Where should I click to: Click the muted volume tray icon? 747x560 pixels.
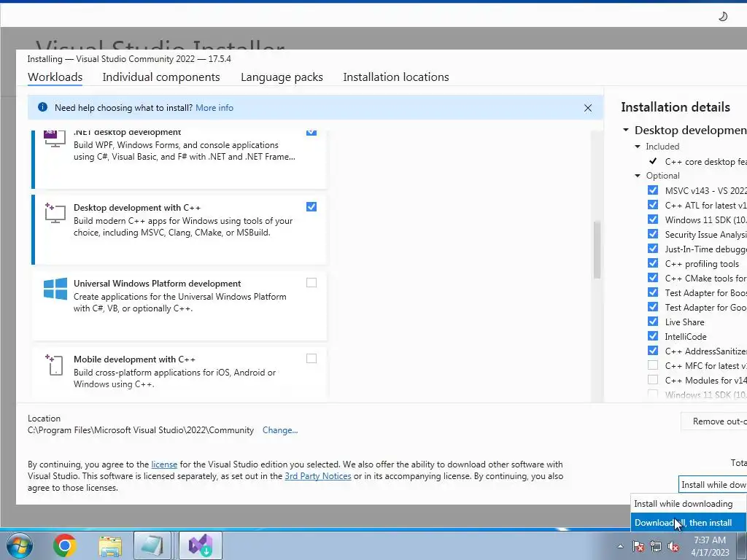pos(673,546)
